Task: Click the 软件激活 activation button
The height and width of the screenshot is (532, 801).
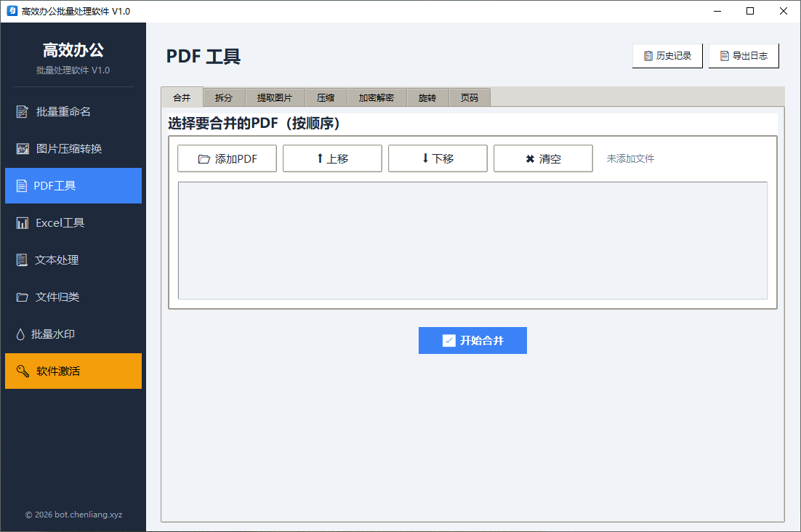Action: [x=73, y=371]
